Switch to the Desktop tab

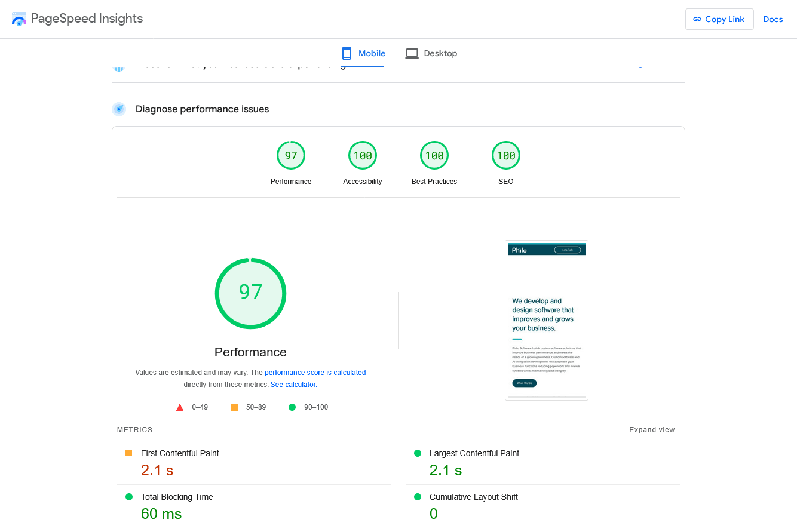tap(431, 53)
